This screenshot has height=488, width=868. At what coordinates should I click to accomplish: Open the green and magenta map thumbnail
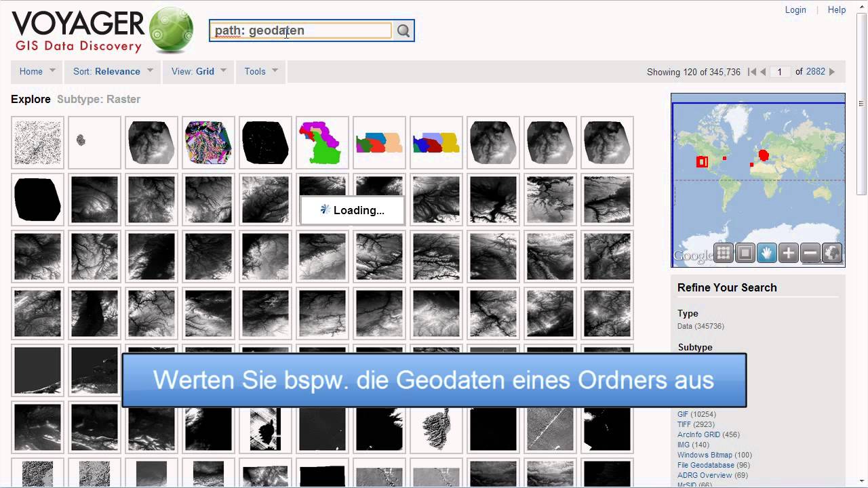322,143
